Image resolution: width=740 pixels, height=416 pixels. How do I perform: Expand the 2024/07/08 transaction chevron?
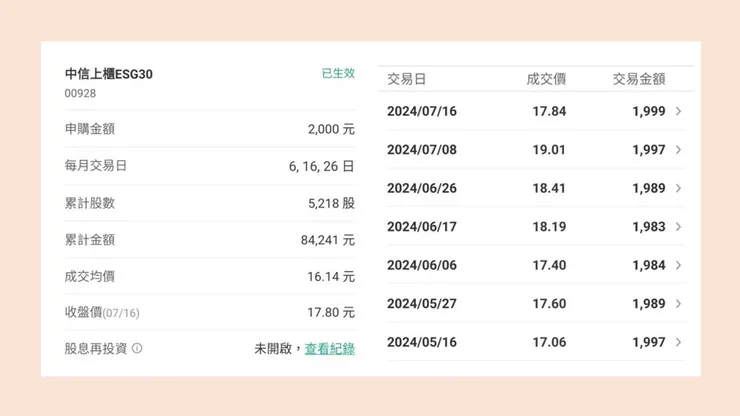(678, 150)
